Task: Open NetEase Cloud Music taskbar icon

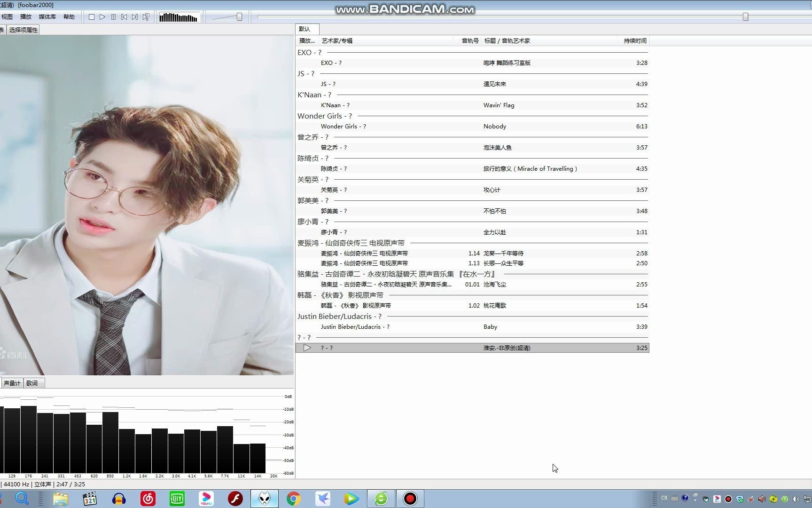Action: pos(148,499)
